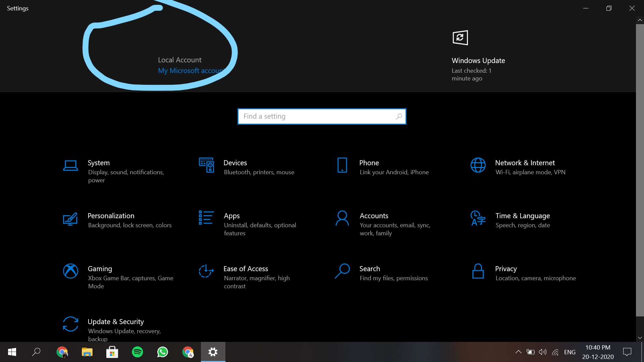The height and width of the screenshot is (362, 644).
Task: Open Spotify from taskbar
Action: click(x=137, y=352)
